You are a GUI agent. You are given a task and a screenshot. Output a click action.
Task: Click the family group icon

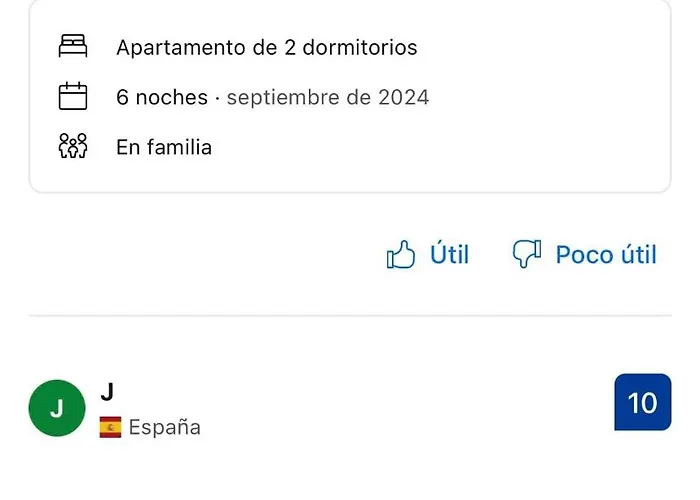[73, 147]
